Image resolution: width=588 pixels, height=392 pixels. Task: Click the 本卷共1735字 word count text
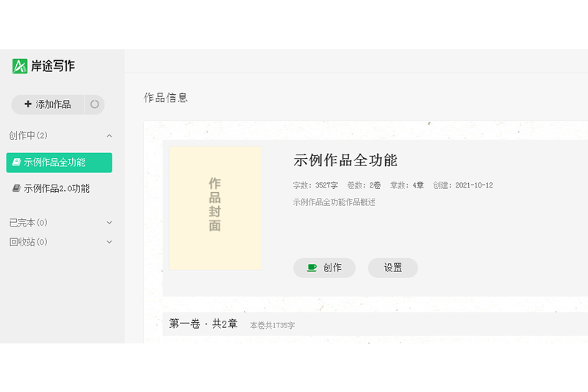pyautogui.click(x=272, y=326)
